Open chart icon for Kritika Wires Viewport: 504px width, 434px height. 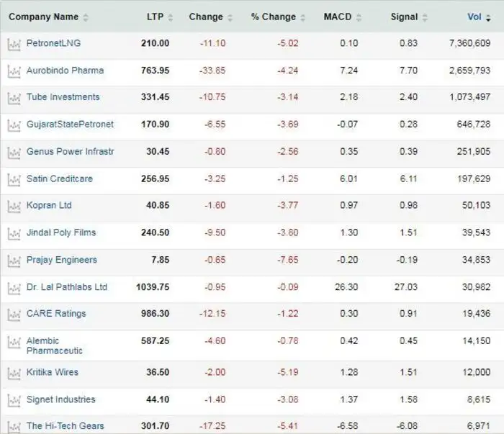(x=14, y=373)
